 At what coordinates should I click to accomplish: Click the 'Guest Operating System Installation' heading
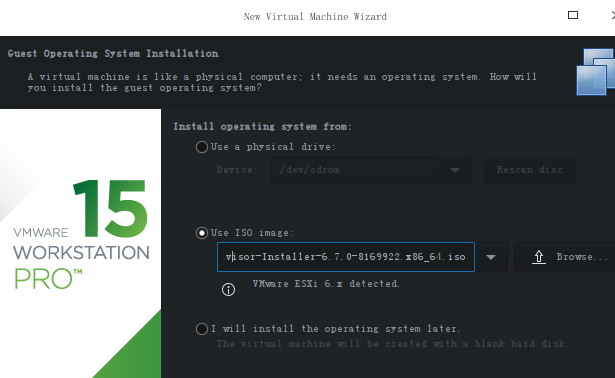[x=113, y=54]
